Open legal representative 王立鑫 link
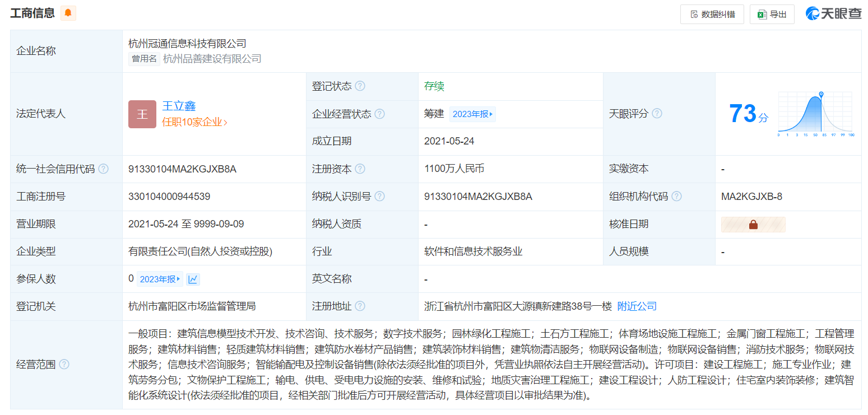868x415 pixels. pos(179,106)
